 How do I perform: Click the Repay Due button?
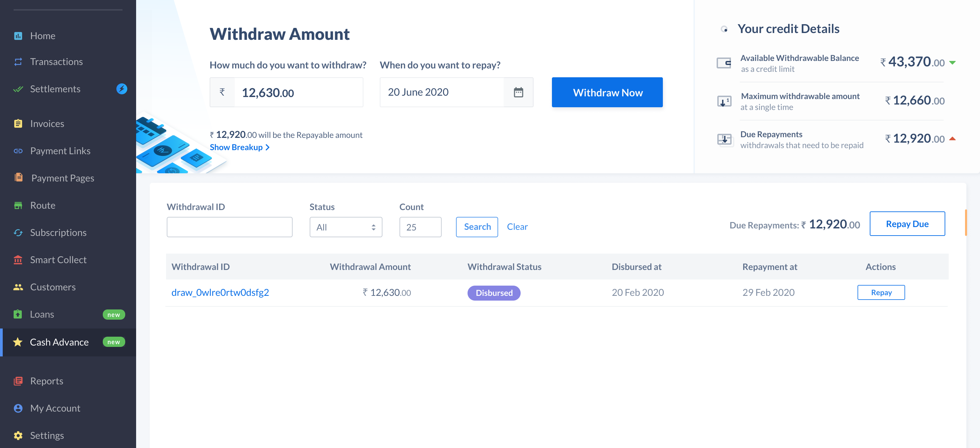(907, 223)
